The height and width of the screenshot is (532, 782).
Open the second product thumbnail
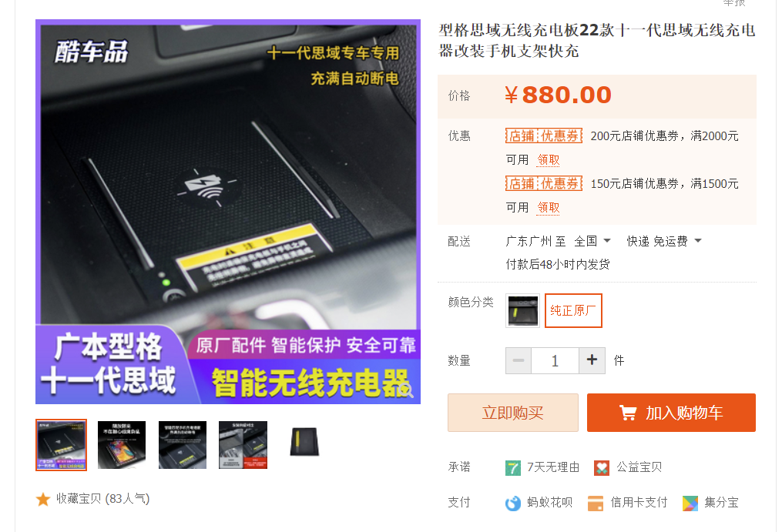click(x=122, y=445)
